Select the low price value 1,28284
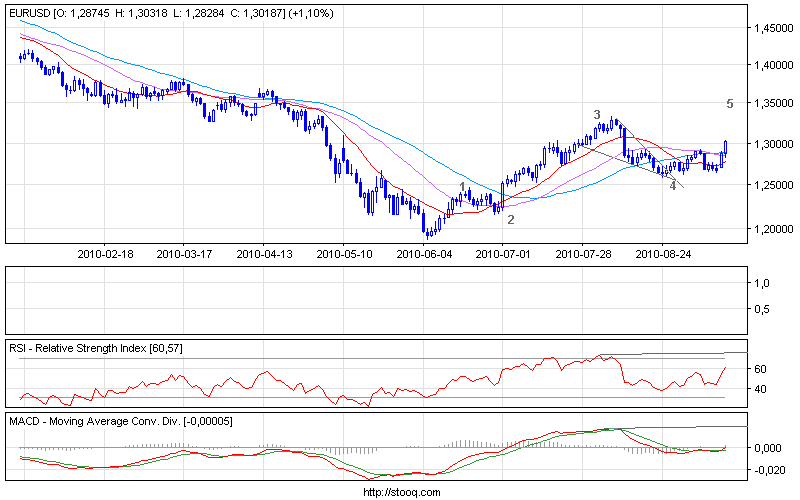The height and width of the screenshot is (500, 800). 205,13
